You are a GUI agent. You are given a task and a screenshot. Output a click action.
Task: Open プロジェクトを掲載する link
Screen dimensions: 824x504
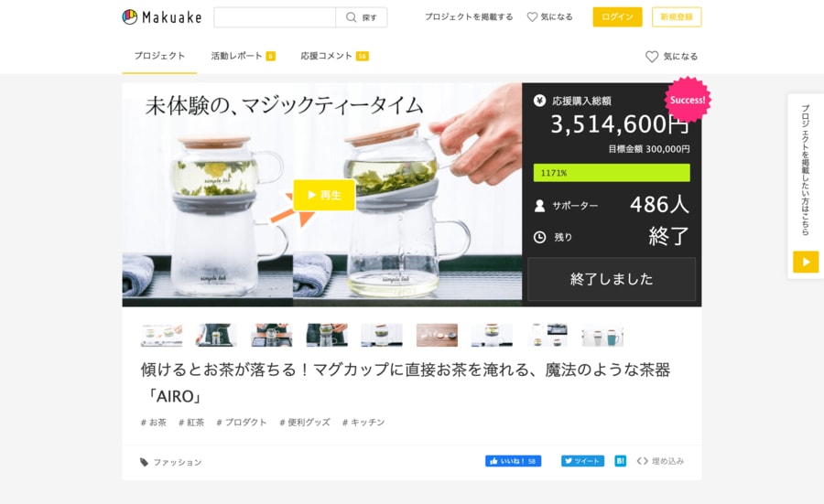469,16
